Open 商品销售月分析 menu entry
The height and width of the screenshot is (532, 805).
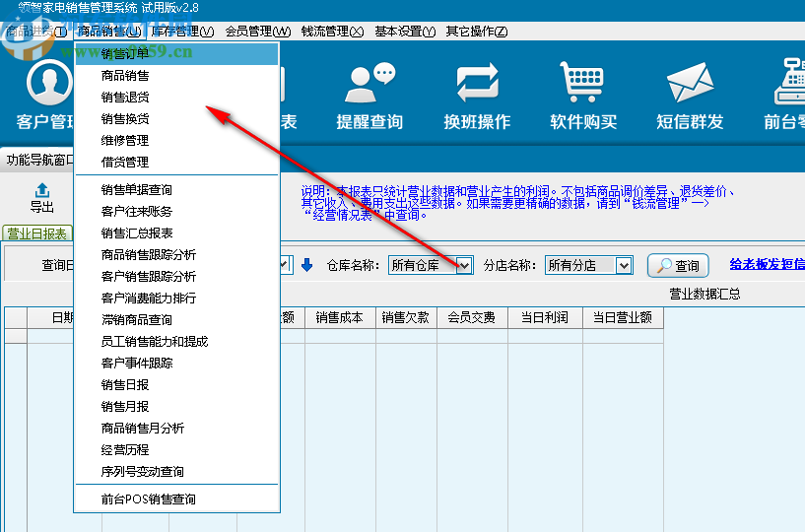tap(176, 428)
